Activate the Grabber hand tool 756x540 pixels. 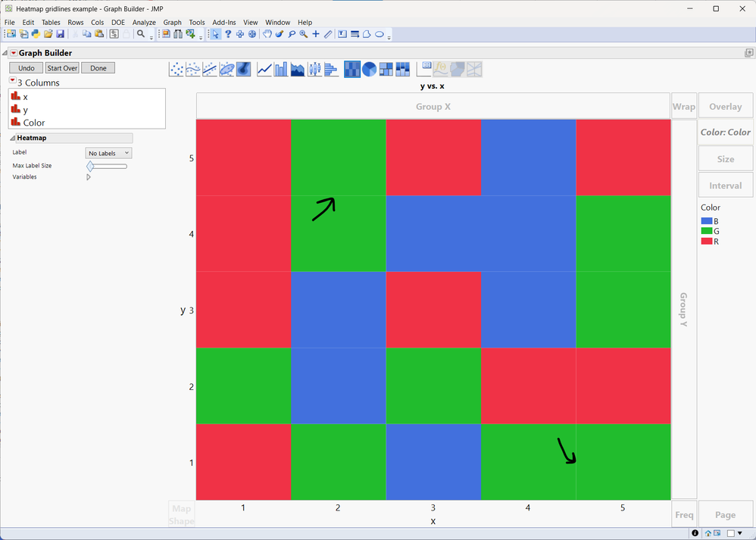pyautogui.click(x=267, y=33)
